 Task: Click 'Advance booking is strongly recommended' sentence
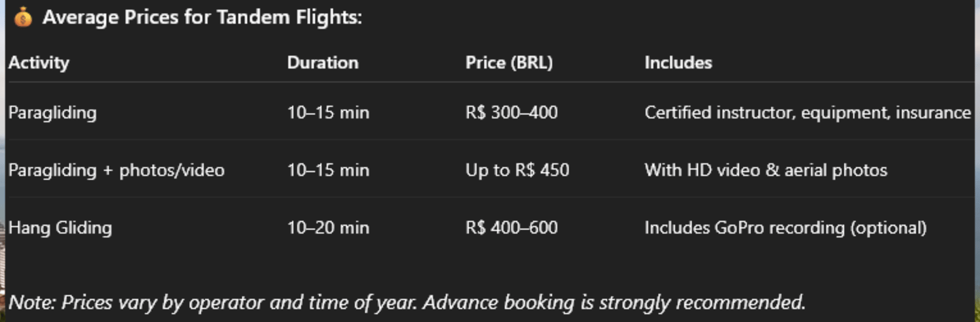tap(613, 302)
